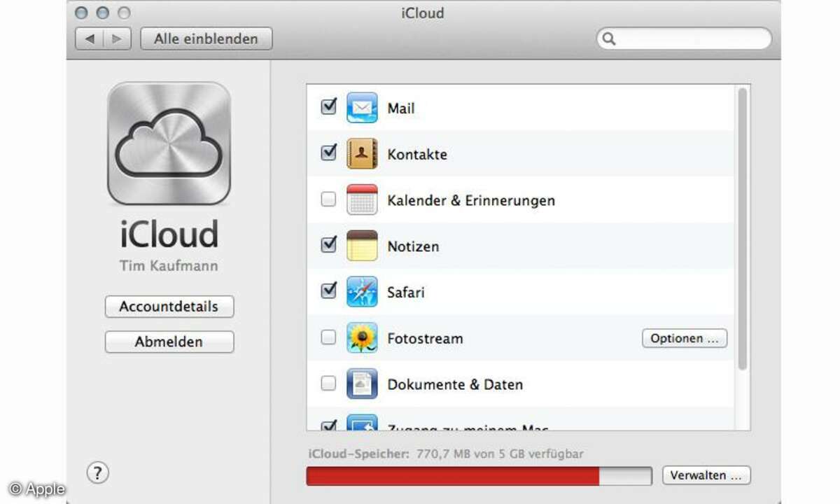Click the Dokumente & Daten icon
Image resolution: width=840 pixels, height=504 pixels.
(x=362, y=384)
